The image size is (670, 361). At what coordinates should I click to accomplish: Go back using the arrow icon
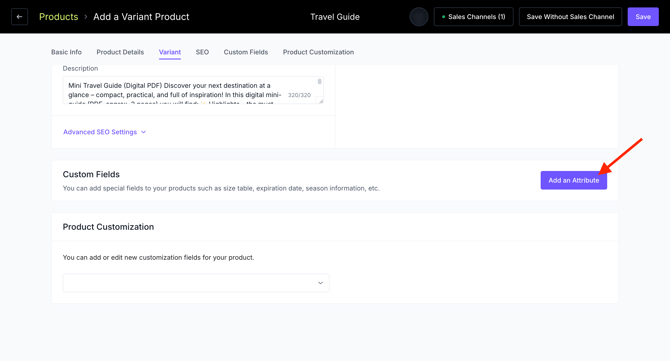click(x=19, y=17)
